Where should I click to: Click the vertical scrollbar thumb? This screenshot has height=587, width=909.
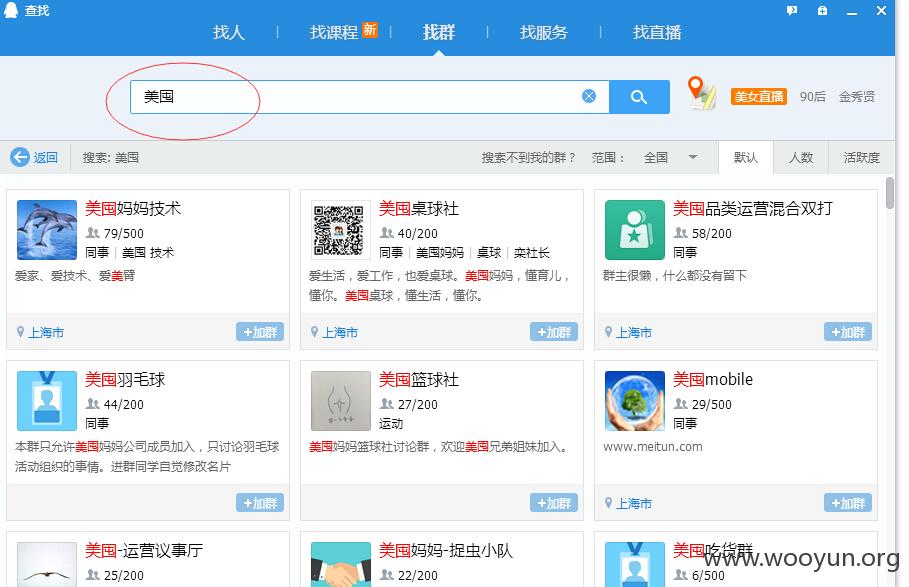(890, 193)
